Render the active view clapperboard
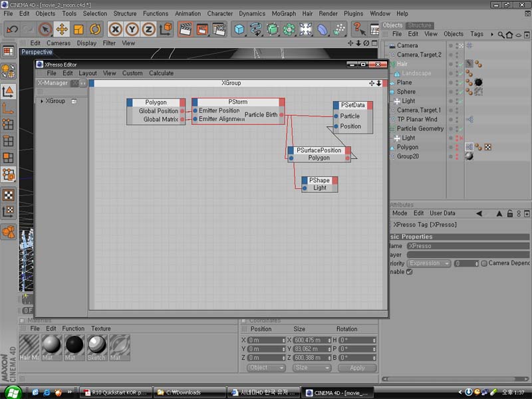Viewport: 532px width, 399px height. [x=186, y=29]
